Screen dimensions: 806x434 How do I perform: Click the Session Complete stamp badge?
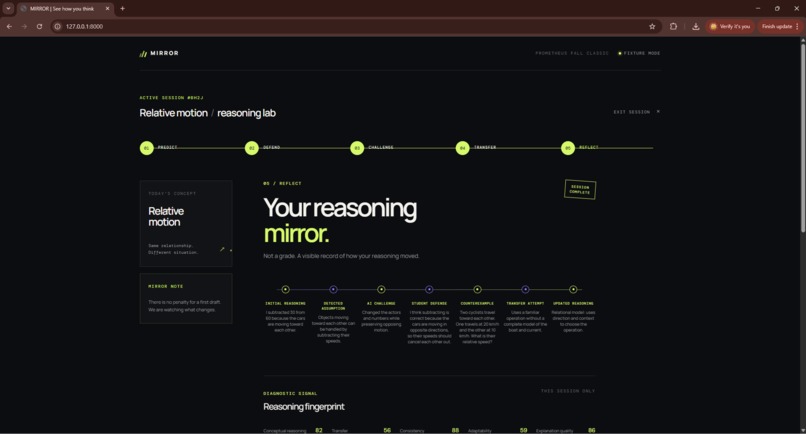pyautogui.click(x=580, y=189)
